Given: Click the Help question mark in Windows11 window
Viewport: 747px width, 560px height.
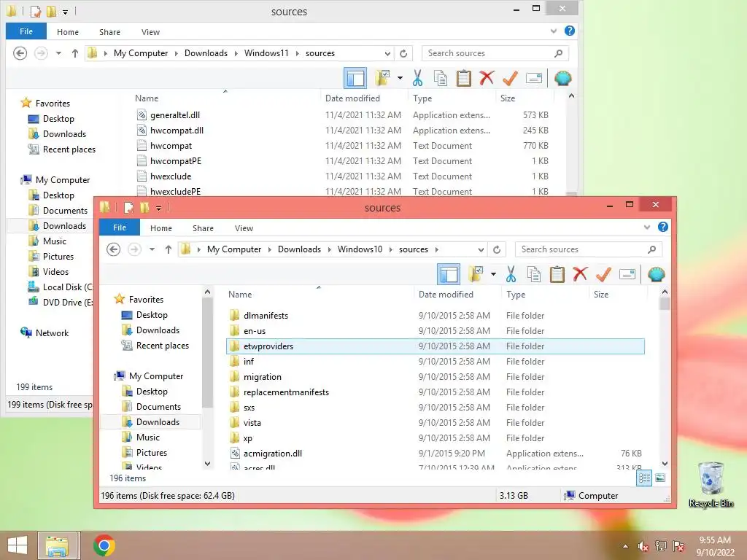Looking at the screenshot, I should click(x=569, y=31).
